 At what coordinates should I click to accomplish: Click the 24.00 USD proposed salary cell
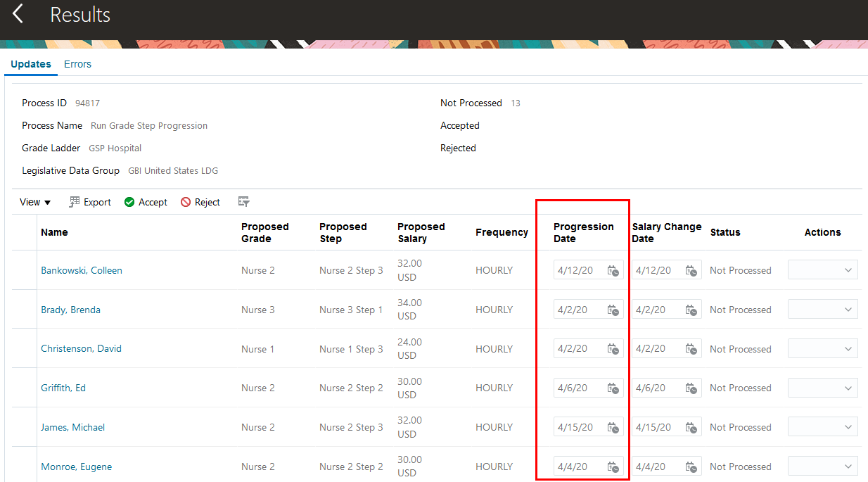409,348
